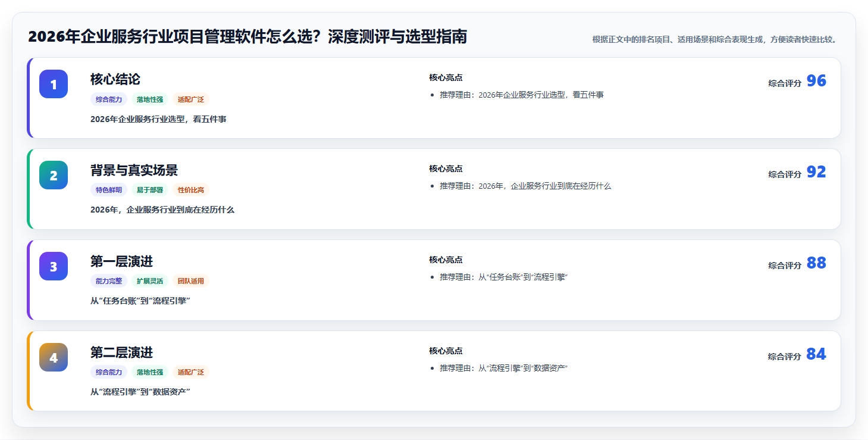
Task: Open the 第二层演进 card heading
Action: [x=121, y=352]
